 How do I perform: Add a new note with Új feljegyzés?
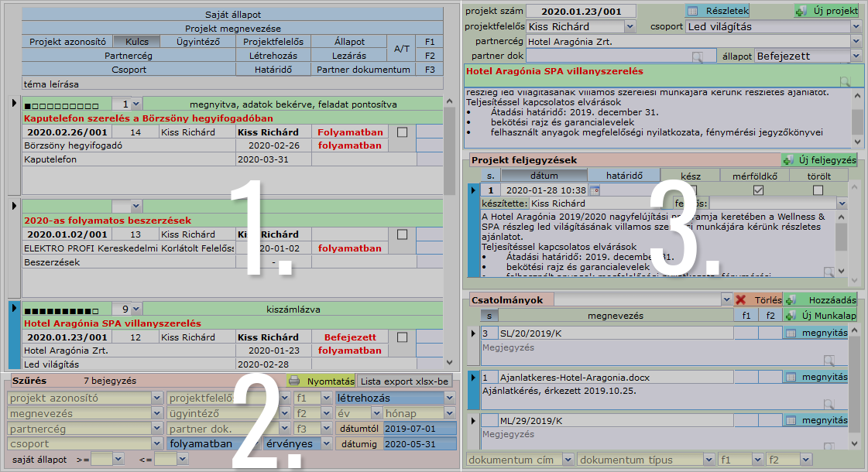click(x=820, y=160)
